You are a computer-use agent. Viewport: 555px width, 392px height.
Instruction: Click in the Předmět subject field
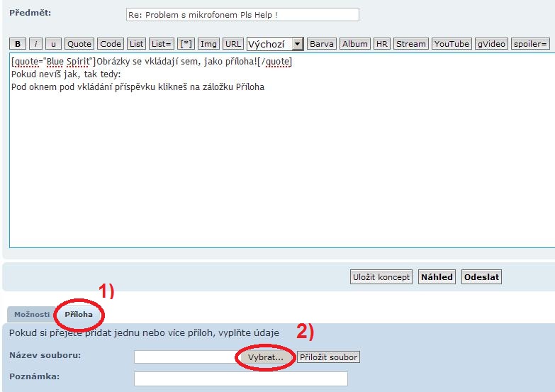pyautogui.click(x=242, y=15)
